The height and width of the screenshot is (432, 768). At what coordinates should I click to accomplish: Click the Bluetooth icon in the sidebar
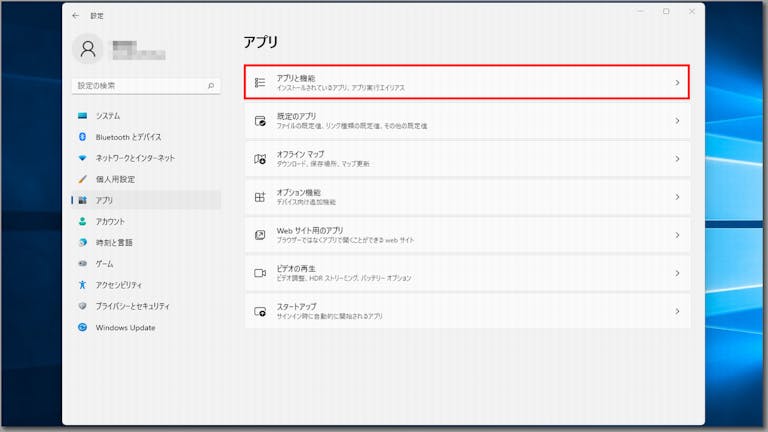click(82, 137)
